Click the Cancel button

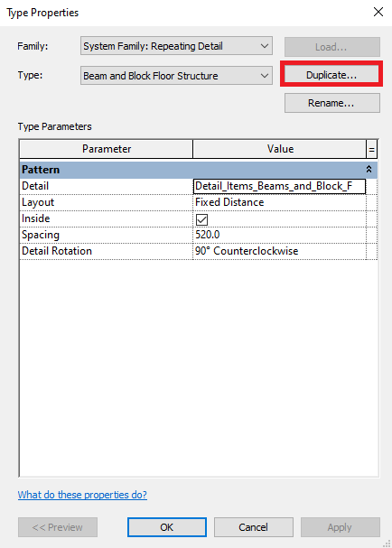(253, 527)
